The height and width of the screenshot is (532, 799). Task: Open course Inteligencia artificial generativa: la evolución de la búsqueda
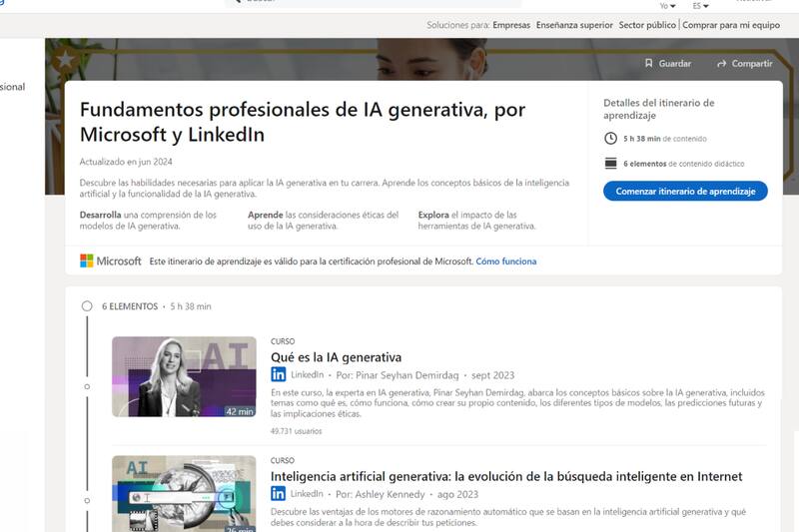[x=506, y=476]
